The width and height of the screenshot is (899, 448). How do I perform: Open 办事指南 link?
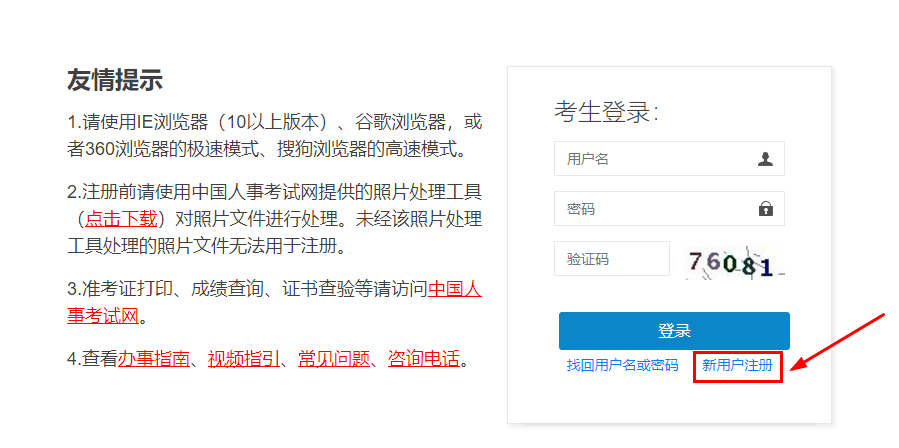[154, 359]
